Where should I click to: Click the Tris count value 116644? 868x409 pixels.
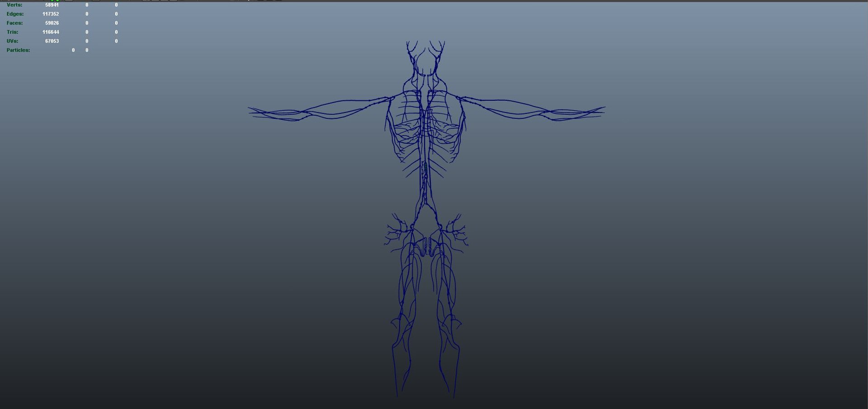51,32
